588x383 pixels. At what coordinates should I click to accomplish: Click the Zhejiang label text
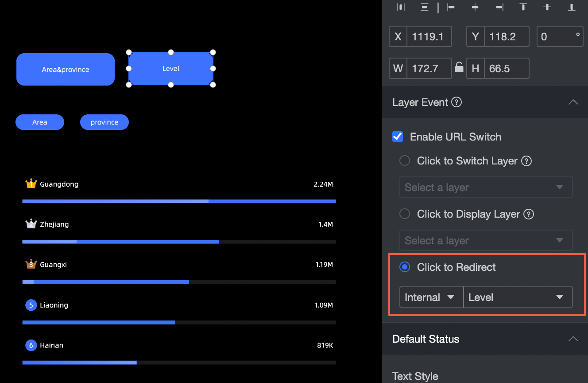(x=54, y=224)
